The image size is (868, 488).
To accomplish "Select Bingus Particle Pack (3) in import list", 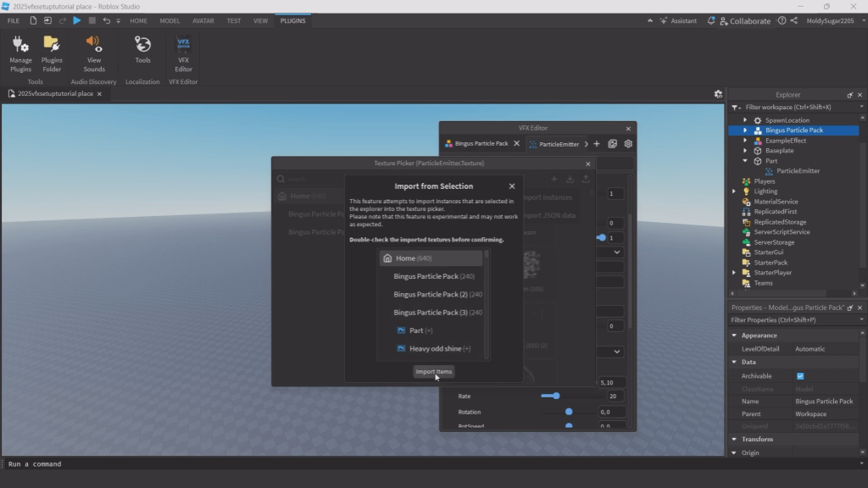I will [437, 313].
